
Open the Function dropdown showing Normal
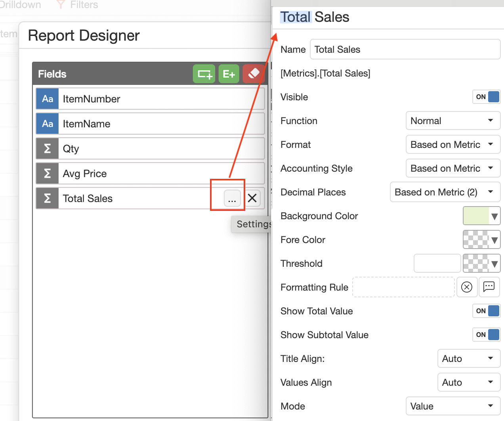click(x=453, y=121)
